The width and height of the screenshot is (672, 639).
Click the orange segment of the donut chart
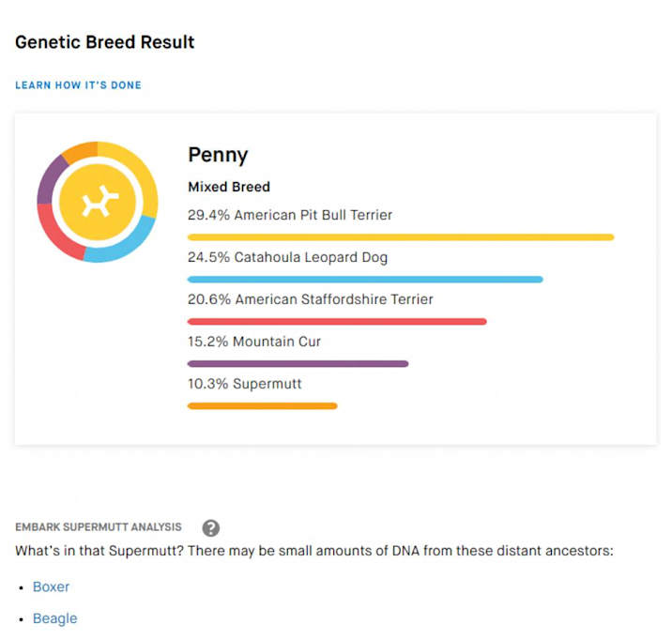point(80,150)
